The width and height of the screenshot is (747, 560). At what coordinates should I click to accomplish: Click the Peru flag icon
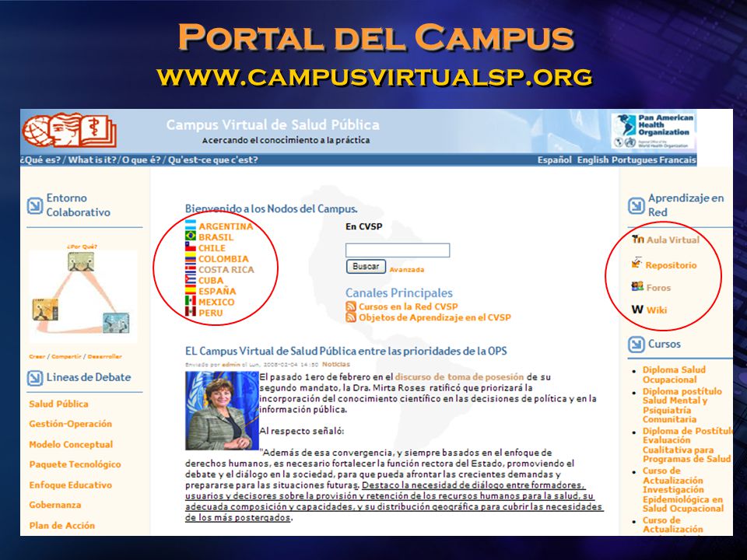[191, 312]
